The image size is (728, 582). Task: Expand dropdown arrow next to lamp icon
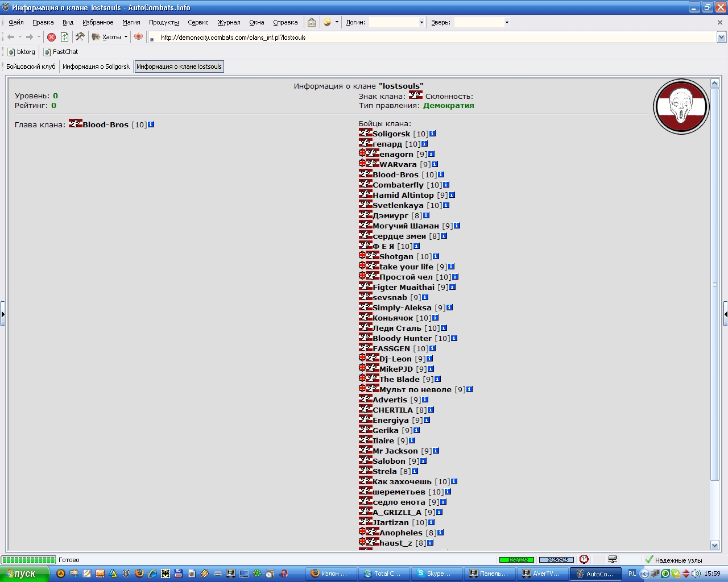(x=337, y=22)
